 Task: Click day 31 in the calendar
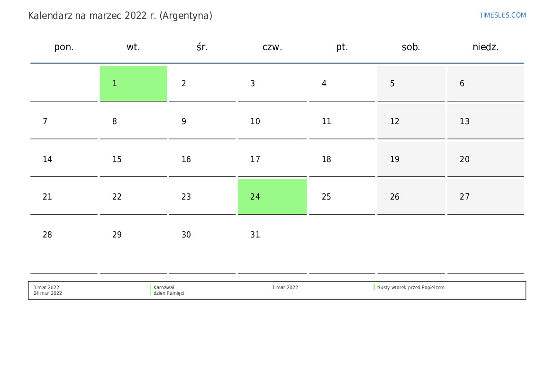(x=272, y=245)
